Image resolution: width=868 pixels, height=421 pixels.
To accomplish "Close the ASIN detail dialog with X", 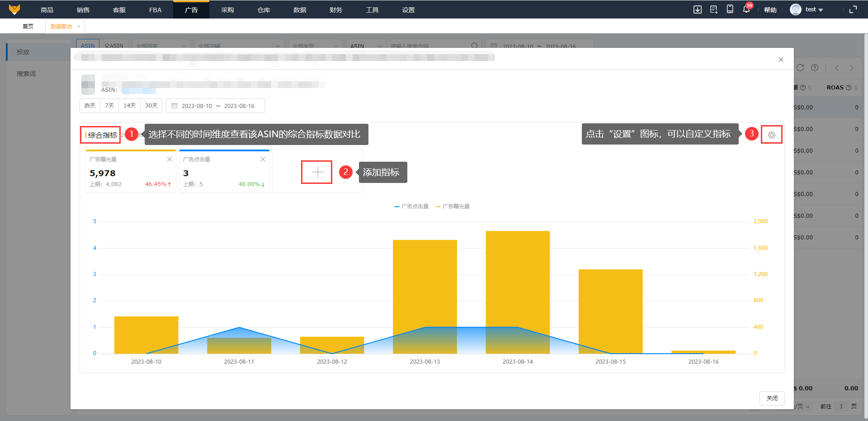I will [x=781, y=60].
